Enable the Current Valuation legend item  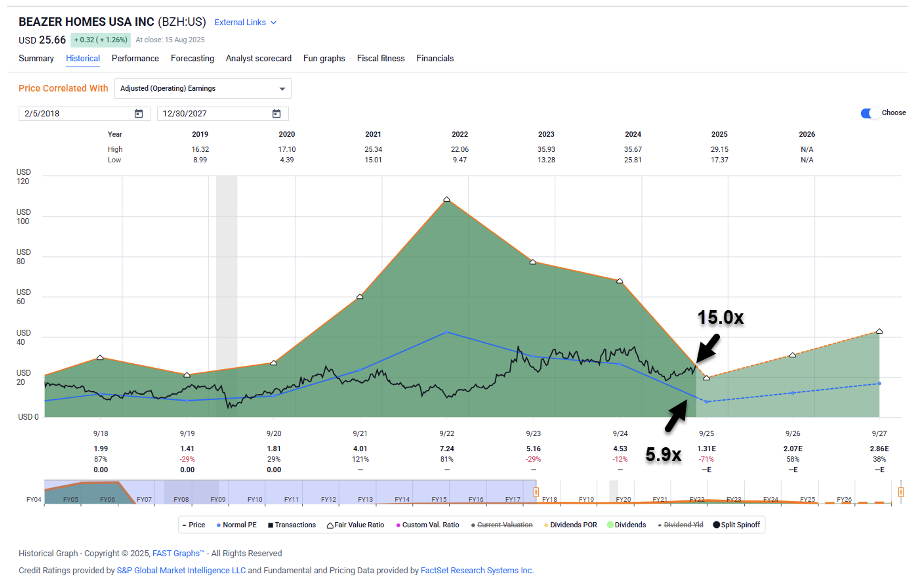click(502, 525)
